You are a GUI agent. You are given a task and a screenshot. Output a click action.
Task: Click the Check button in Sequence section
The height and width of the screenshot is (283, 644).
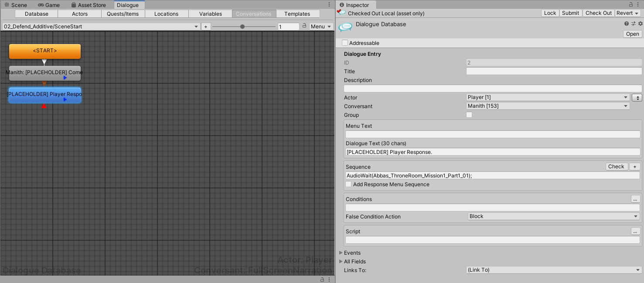(617, 167)
